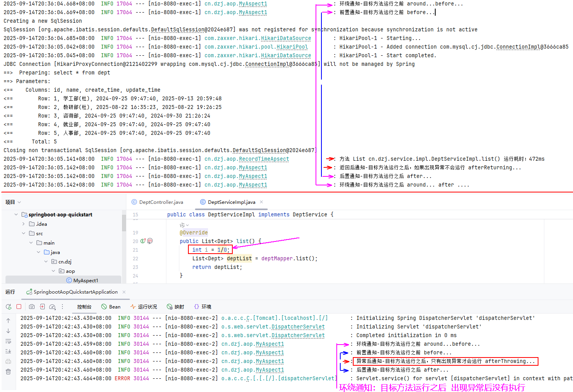Expand the .idea folder
Viewport: 573px width, 392px height.
click(24, 224)
